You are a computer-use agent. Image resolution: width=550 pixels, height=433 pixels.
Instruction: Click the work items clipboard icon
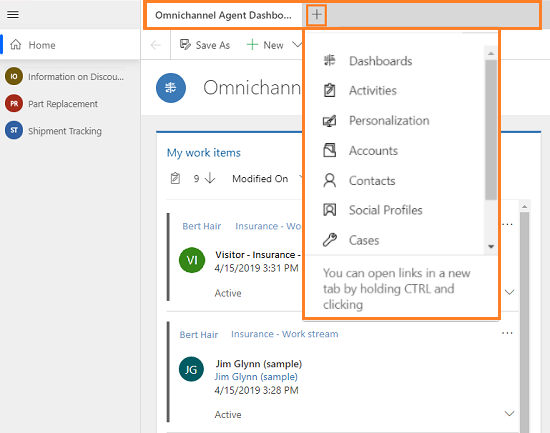pyautogui.click(x=175, y=178)
